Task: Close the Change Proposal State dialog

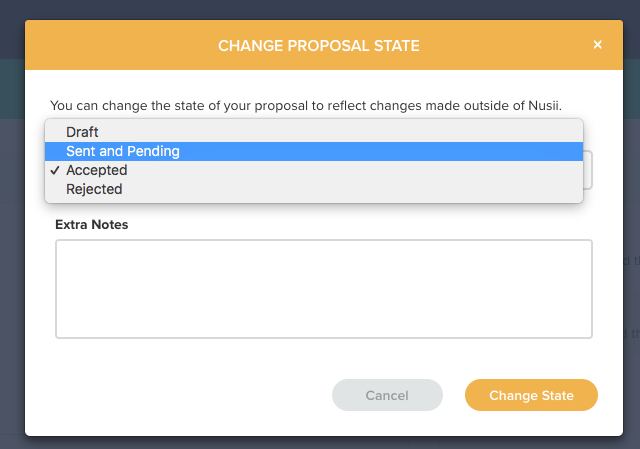Action: click(597, 45)
